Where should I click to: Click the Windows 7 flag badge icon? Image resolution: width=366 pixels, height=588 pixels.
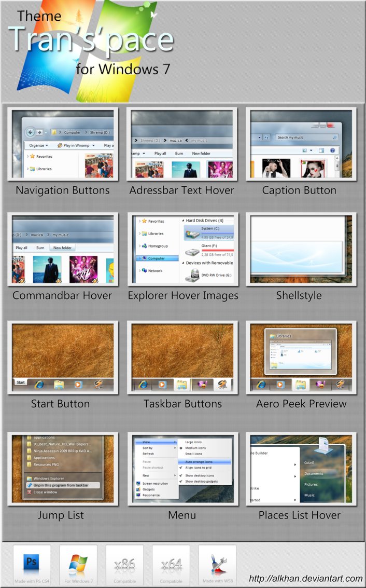pyautogui.click(x=78, y=563)
